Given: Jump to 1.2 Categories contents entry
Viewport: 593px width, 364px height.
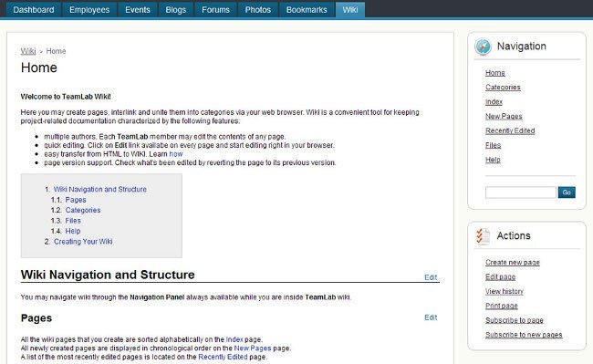Looking at the screenshot, I should (x=83, y=210).
